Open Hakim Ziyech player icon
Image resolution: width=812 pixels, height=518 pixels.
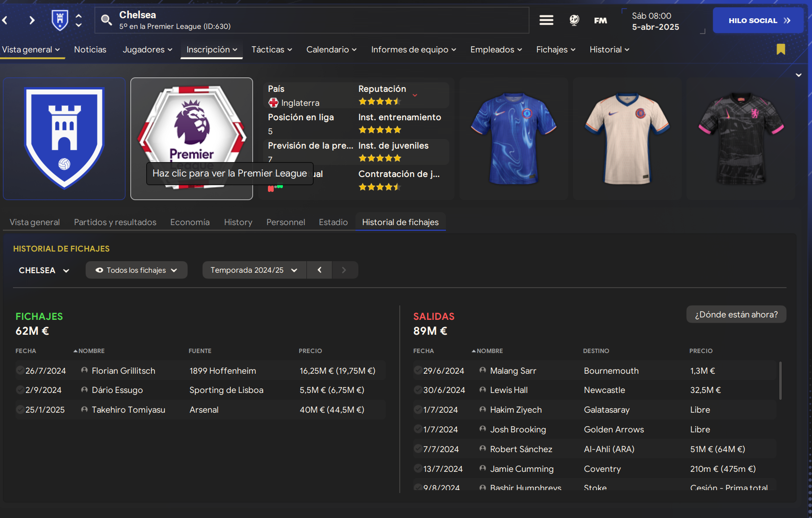[482, 409]
